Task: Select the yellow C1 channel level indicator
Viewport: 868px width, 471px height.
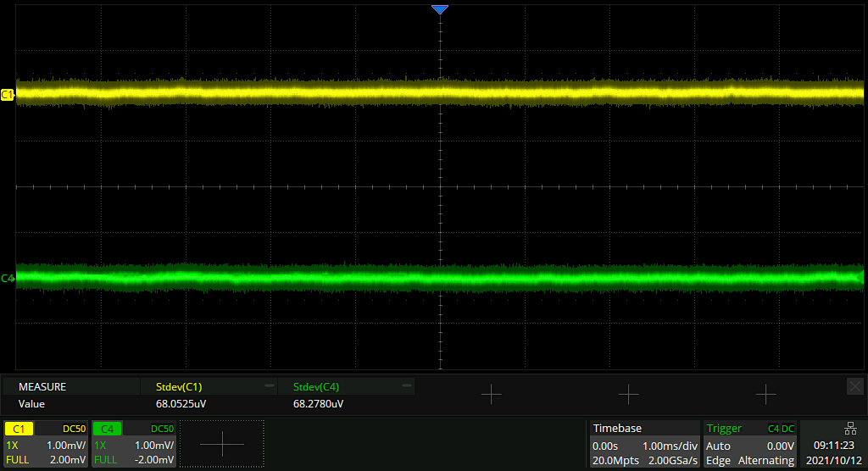Action: [x=8, y=95]
